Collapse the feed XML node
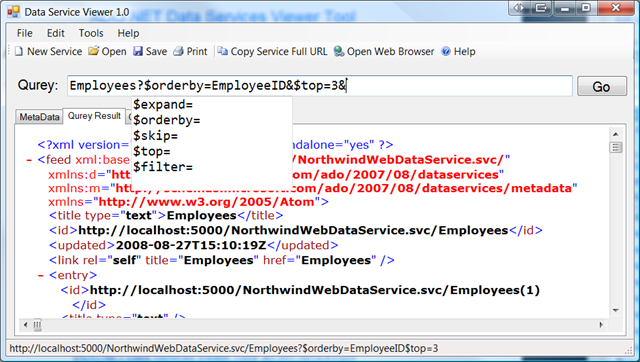Image resolution: width=640 pixels, height=362 pixels. [29, 160]
